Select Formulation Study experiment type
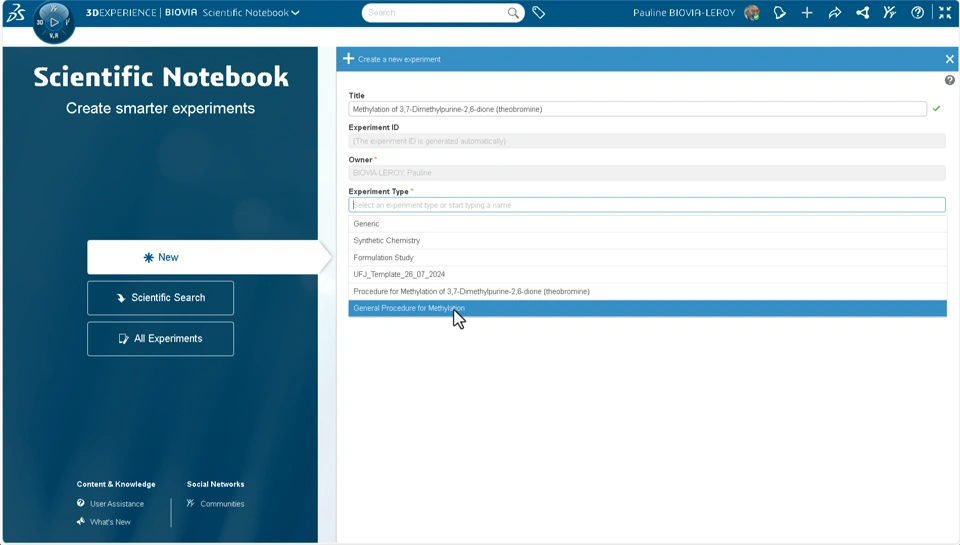 point(648,257)
